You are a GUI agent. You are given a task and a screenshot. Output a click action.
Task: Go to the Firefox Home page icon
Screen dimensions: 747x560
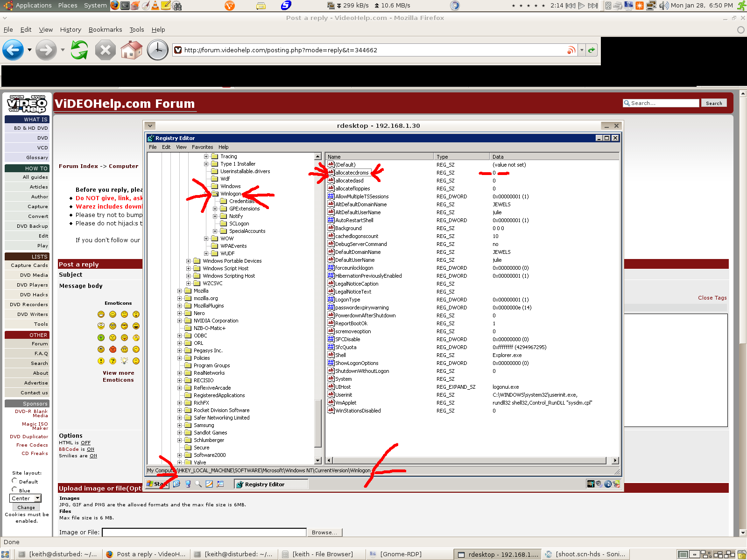click(x=132, y=49)
